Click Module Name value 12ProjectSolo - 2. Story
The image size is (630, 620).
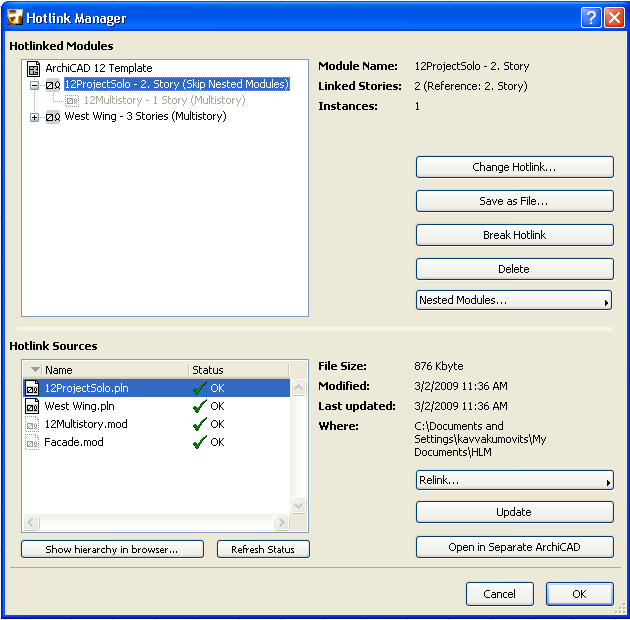[x=472, y=66]
